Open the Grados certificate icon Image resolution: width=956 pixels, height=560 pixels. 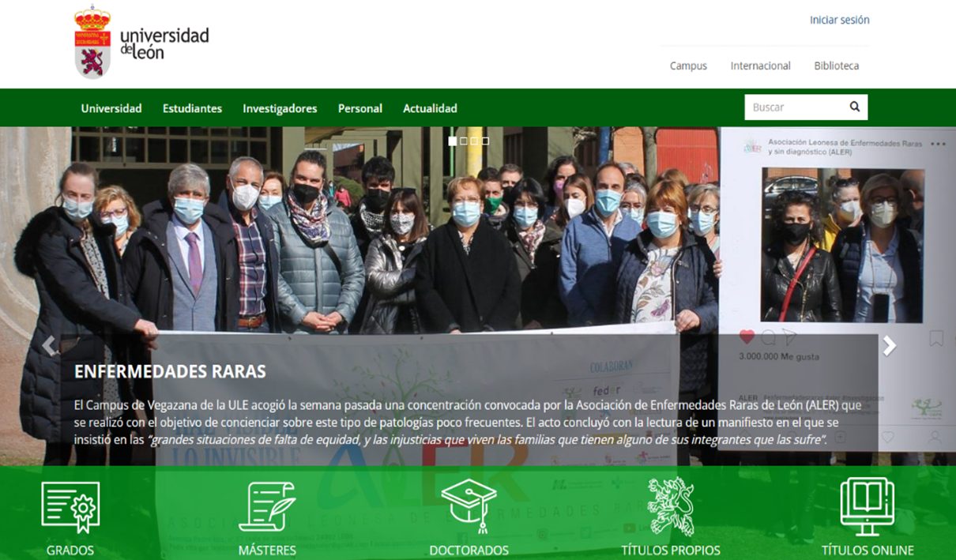(x=70, y=508)
